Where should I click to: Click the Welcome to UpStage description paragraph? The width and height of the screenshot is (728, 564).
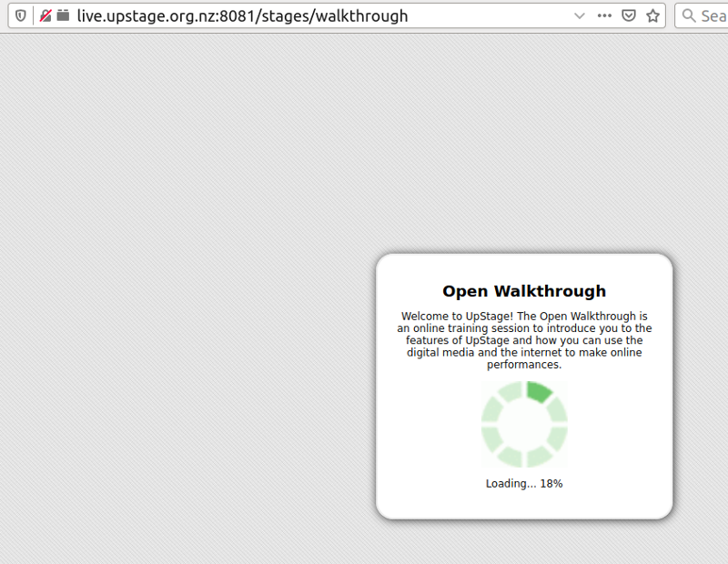click(524, 340)
